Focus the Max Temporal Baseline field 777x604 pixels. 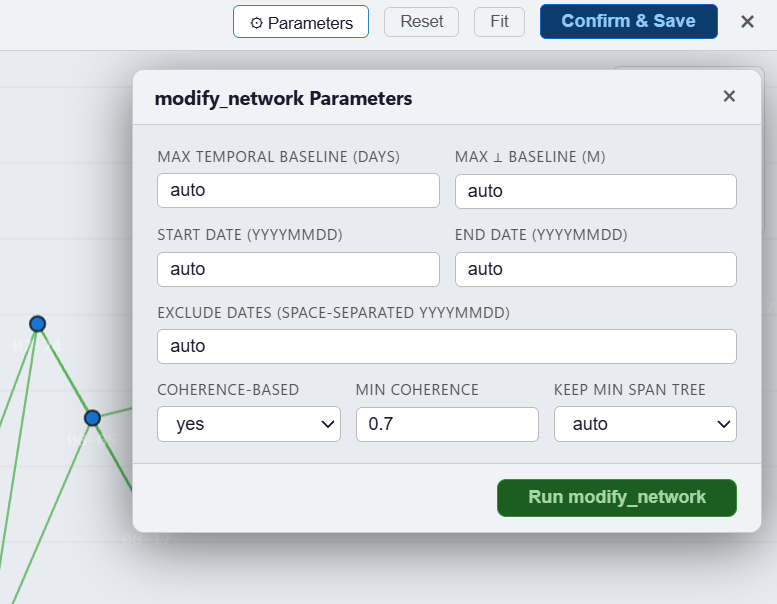point(298,190)
